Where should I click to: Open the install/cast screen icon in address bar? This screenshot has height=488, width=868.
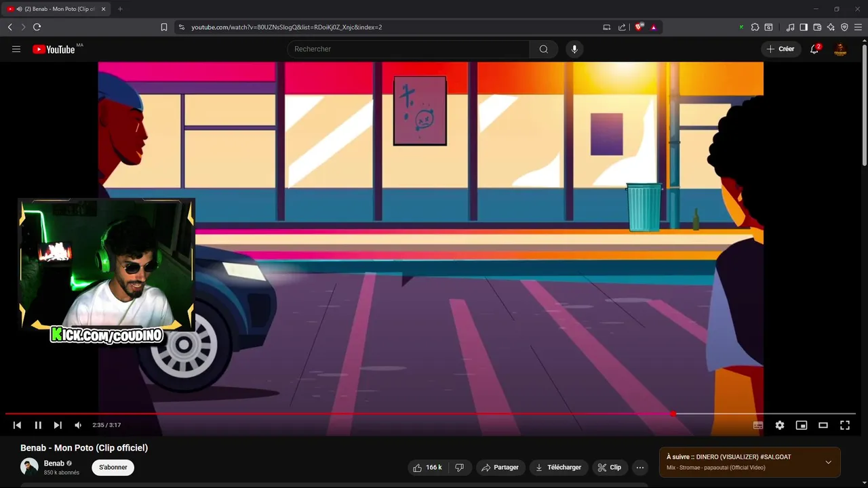tap(607, 27)
